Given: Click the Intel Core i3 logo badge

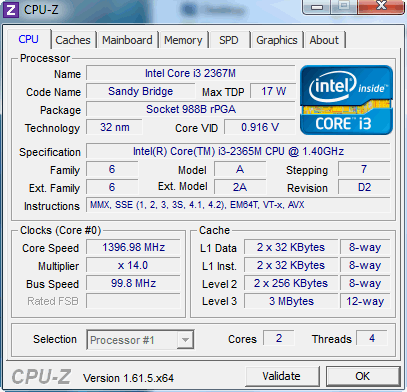Looking at the screenshot, I should pyautogui.click(x=346, y=100).
